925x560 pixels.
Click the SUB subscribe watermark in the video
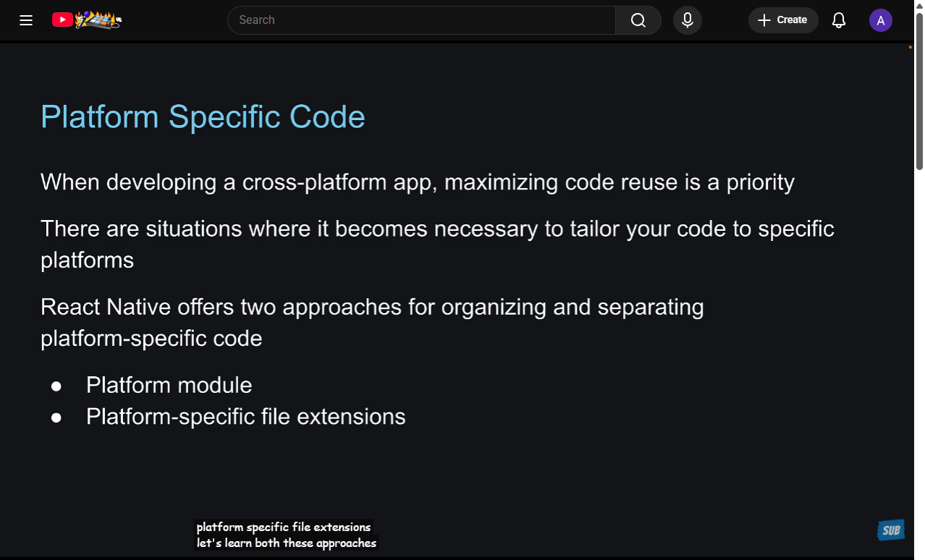[x=890, y=530]
